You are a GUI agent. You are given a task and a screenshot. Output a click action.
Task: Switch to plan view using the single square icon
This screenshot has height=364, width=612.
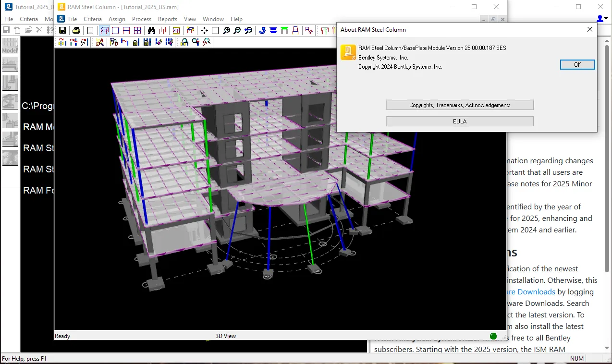coord(115,30)
